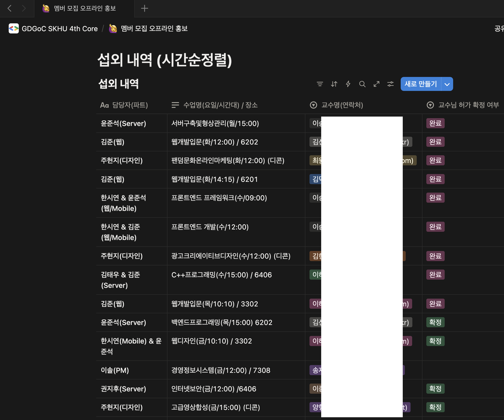Open the database filter icon
Viewport: 504px width, 420px height.
pos(320,84)
